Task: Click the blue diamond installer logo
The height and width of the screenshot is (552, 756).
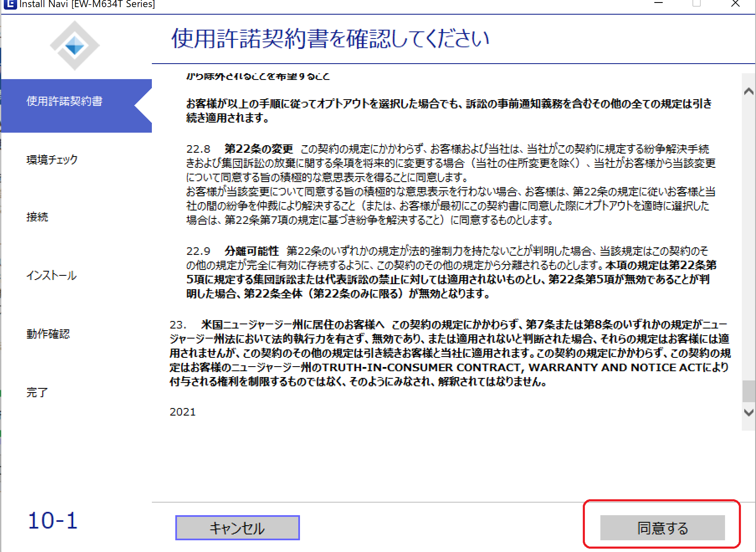Action: click(75, 46)
